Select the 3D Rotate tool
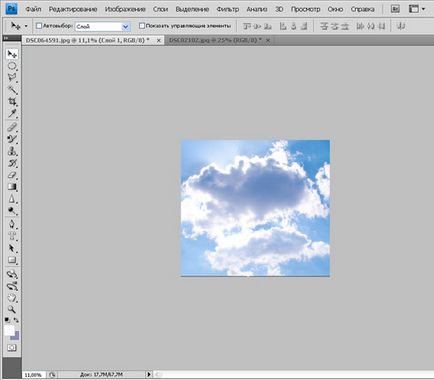Screen dimensions: 434x380 pos(12,274)
